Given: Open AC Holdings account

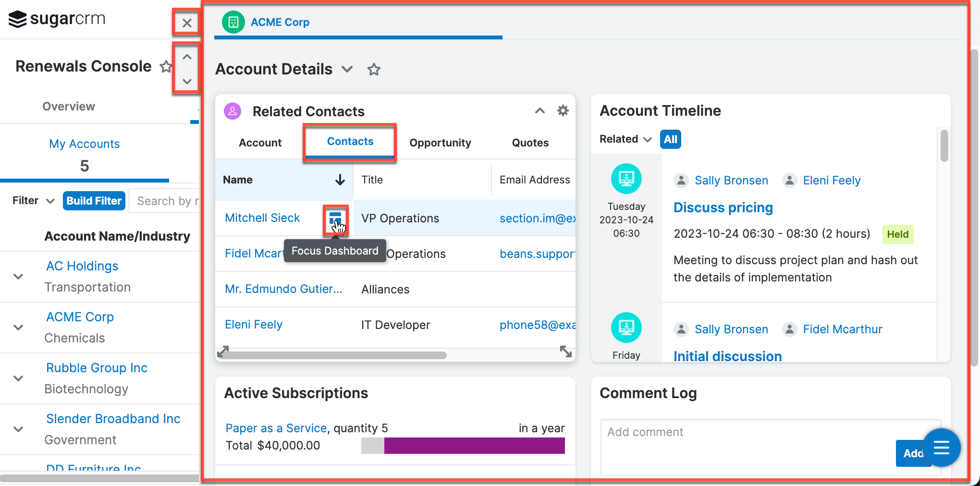Looking at the screenshot, I should (x=82, y=266).
